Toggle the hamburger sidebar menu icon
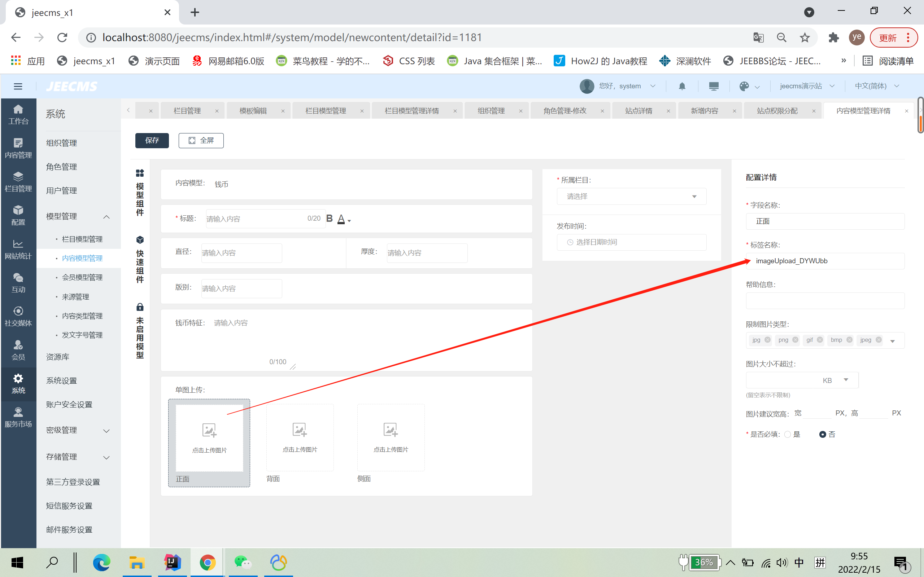 click(18, 86)
